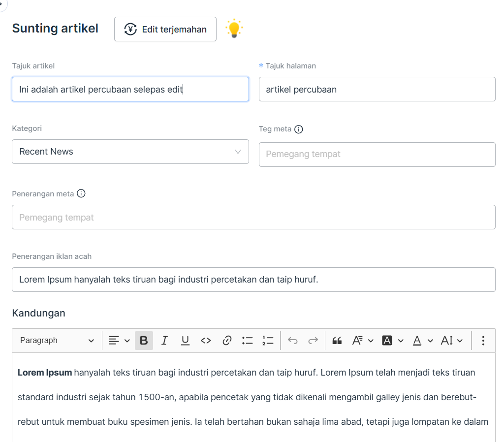This screenshot has height=442, width=504.
Task: Click the Edit terjemahan button
Action: click(165, 30)
